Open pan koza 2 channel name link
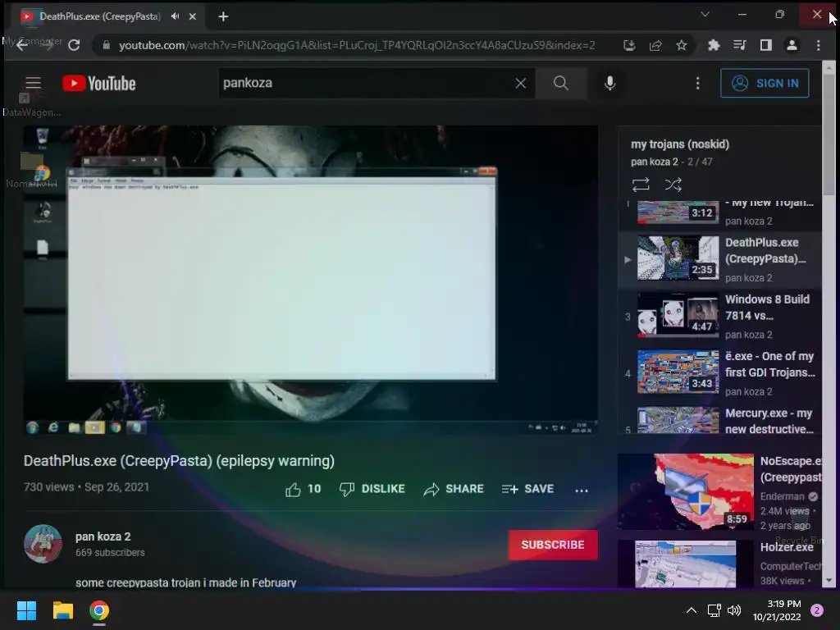This screenshot has width=840, height=630. click(103, 536)
